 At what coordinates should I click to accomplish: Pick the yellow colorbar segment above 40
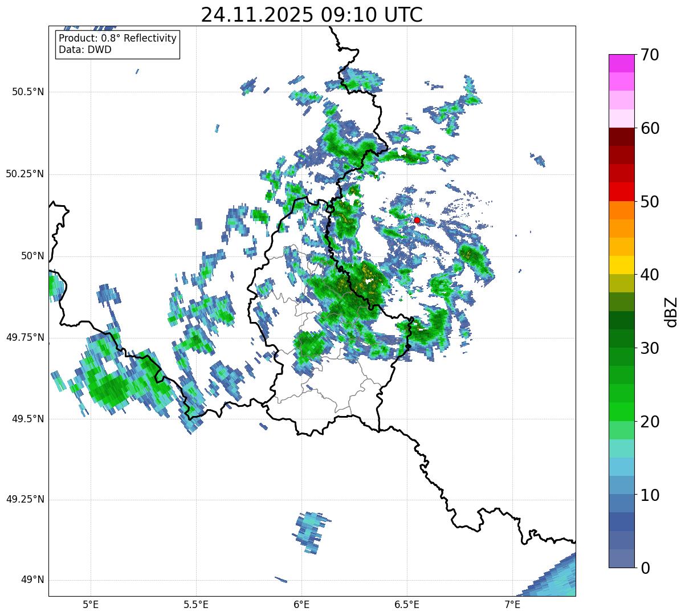[621, 266]
